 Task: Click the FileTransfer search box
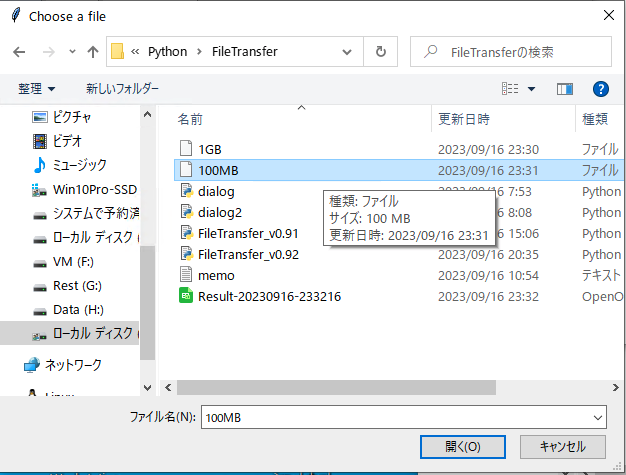click(511, 52)
